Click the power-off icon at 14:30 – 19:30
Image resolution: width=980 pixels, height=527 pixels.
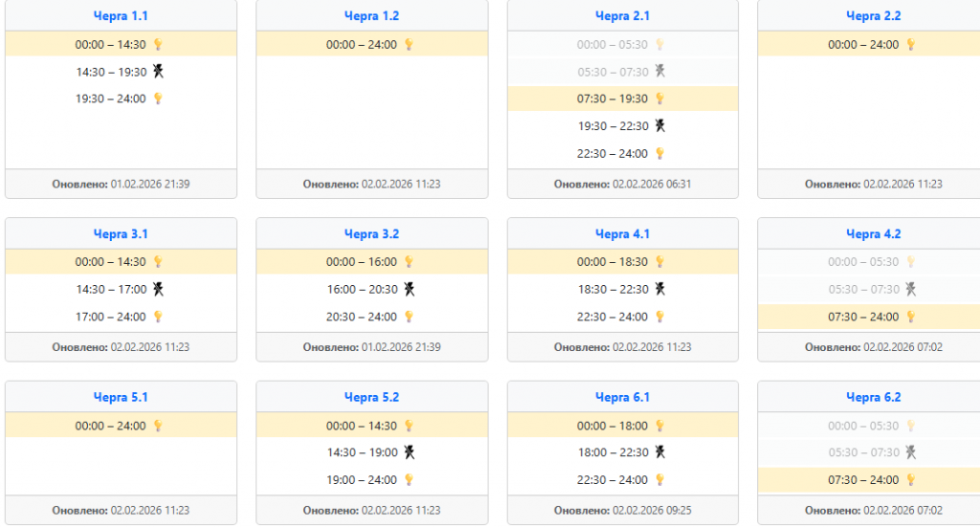tap(158, 72)
